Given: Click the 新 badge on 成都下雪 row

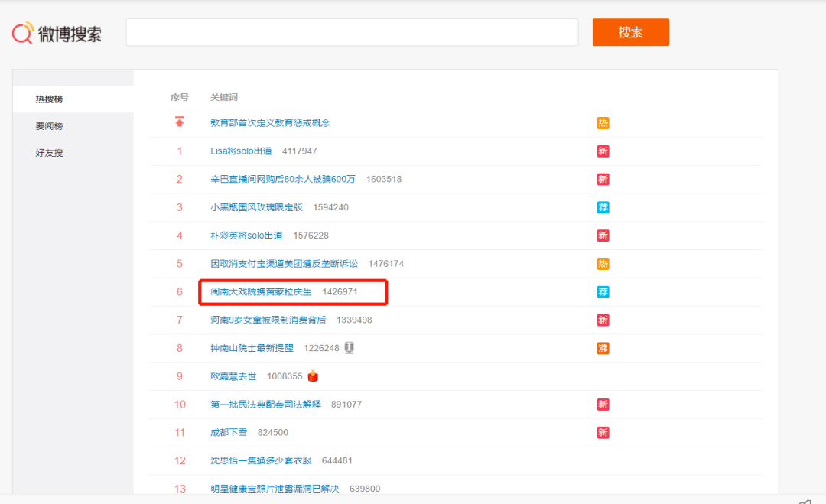Looking at the screenshot, I should [603, 433].
